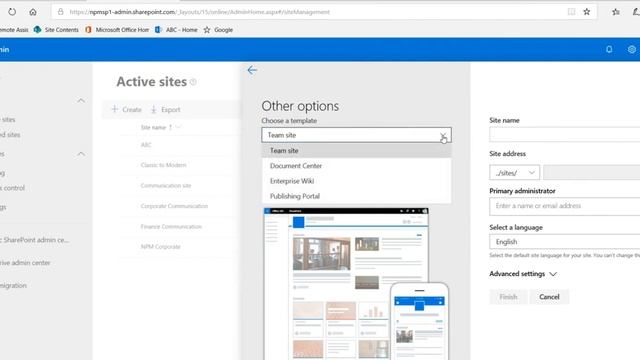Select NPM Corporate site row
Screen dimensions: 640x360
(x=160, y=247)
